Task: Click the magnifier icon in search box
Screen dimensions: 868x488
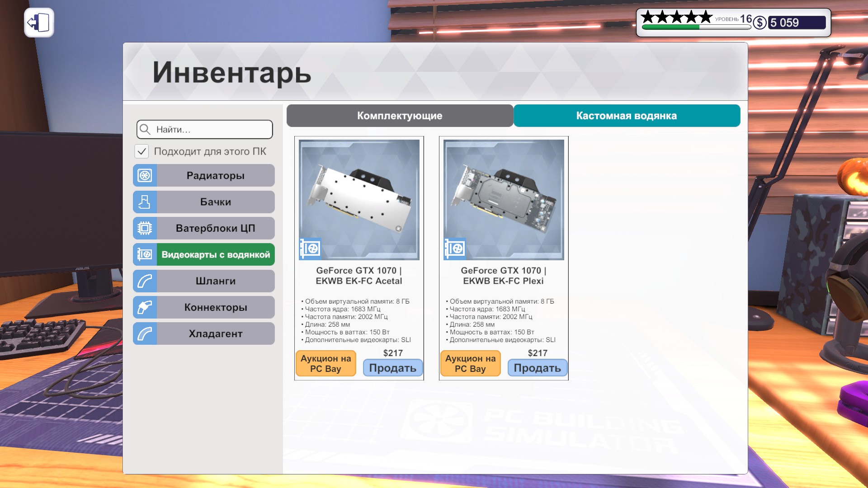Action: click(x=145, y=130)
